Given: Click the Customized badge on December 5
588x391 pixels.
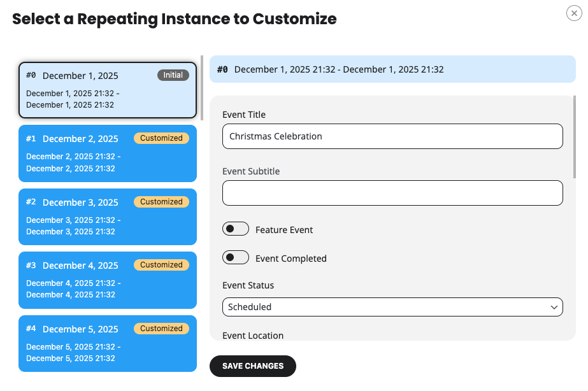Looking at the screenshot, I should pos(161,329).
